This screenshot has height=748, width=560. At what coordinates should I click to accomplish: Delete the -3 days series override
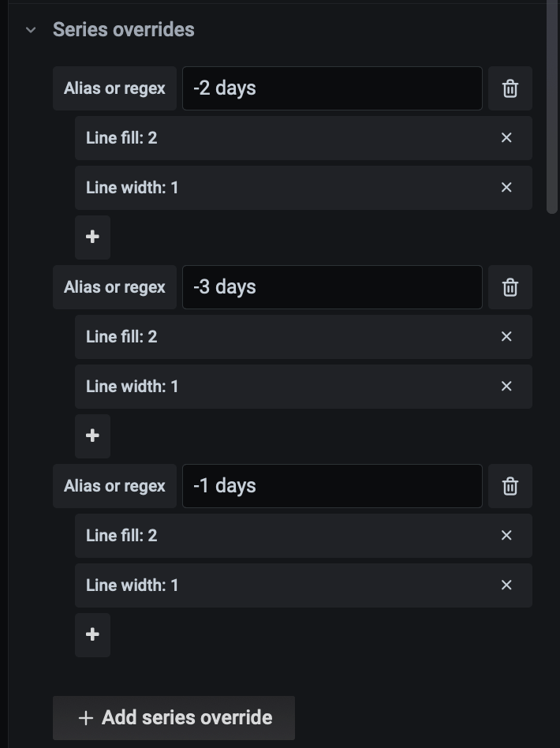[510, 287]
